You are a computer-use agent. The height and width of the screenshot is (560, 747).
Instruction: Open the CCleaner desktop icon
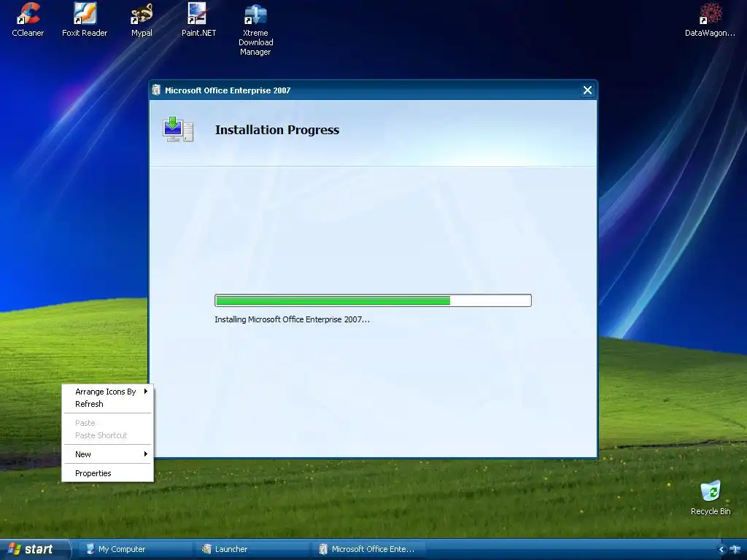tap(28, 20)
